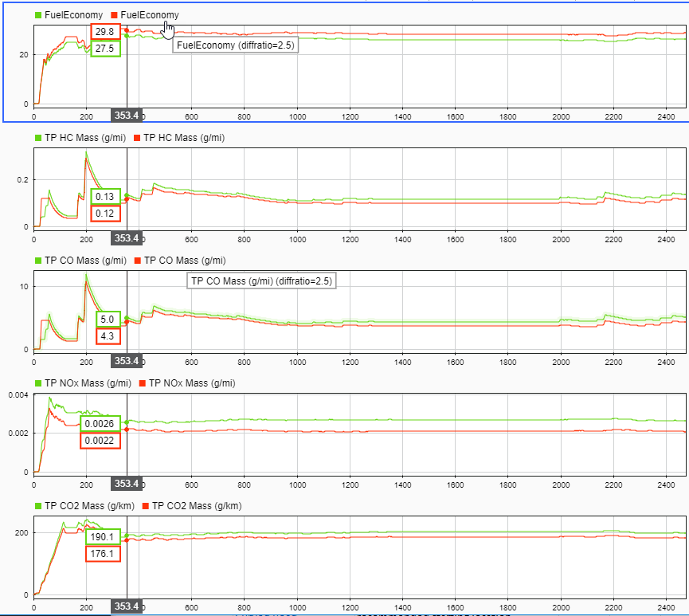Select the red-series FuelEconomy legend label
The width and height of the screenshot is (689, 616).
[150, 15]
